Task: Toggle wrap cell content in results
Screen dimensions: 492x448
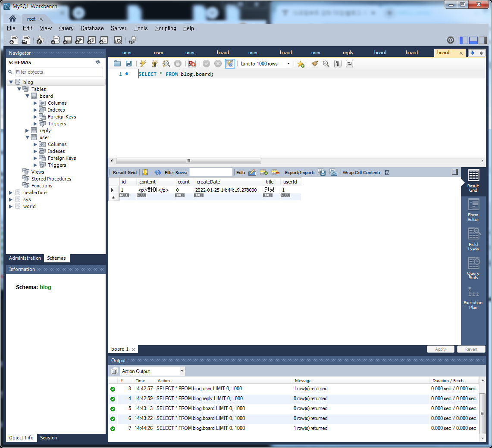Action: [387, 172]
